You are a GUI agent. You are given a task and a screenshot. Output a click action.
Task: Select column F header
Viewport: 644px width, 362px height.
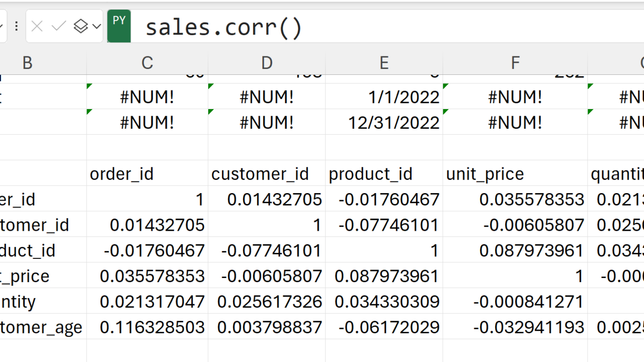point(515,63)
